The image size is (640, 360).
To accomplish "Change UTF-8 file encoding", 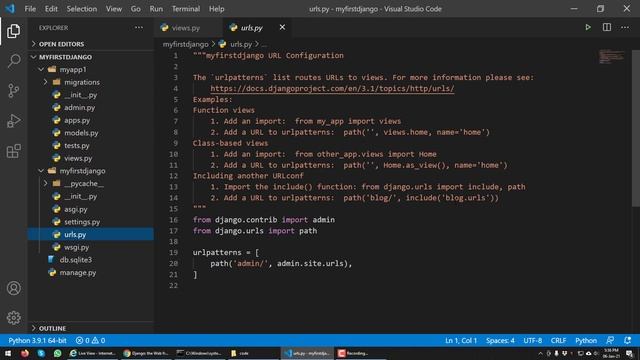I will tap(533, 340).
